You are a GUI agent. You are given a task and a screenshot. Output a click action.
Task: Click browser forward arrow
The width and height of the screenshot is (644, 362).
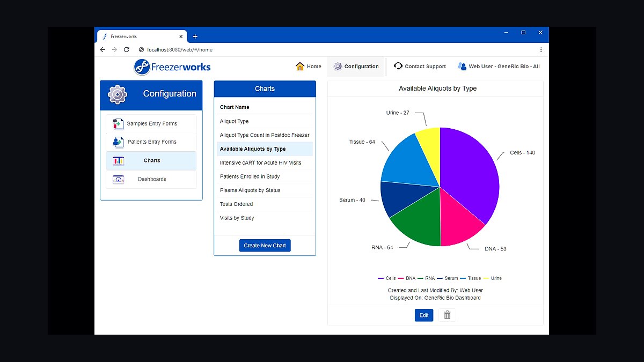click(x=114, y=49)
